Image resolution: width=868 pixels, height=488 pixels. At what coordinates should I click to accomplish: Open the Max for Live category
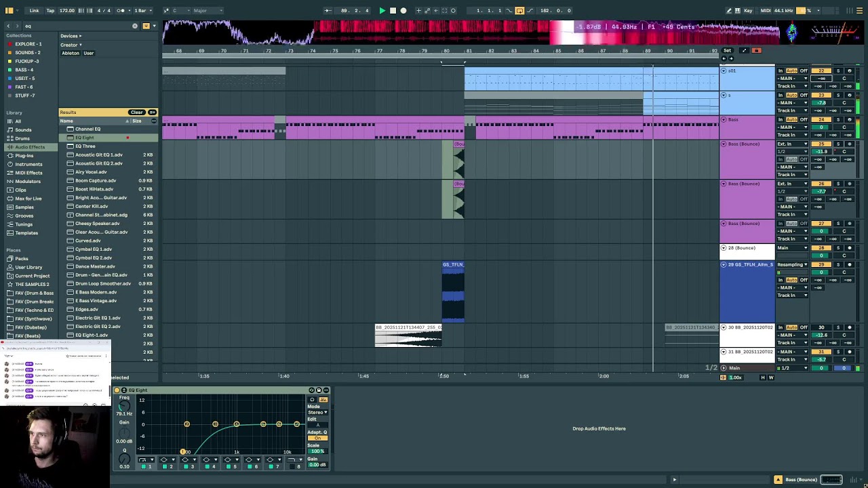pos(28,199)
